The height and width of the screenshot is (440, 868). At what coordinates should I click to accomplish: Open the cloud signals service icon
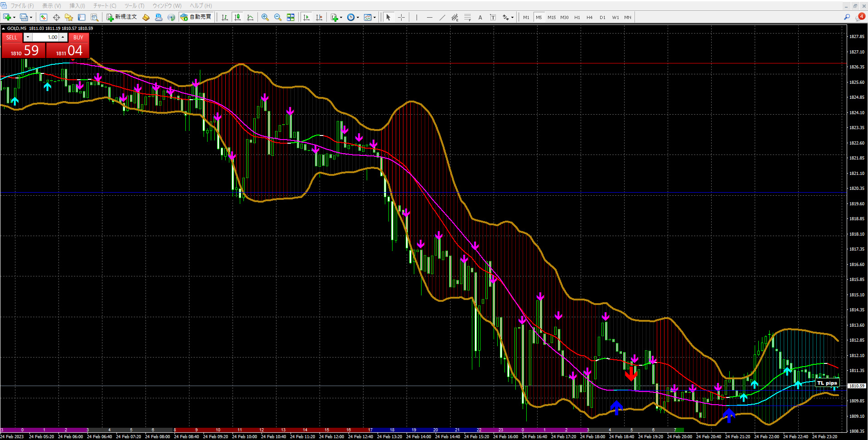[159, 17]
